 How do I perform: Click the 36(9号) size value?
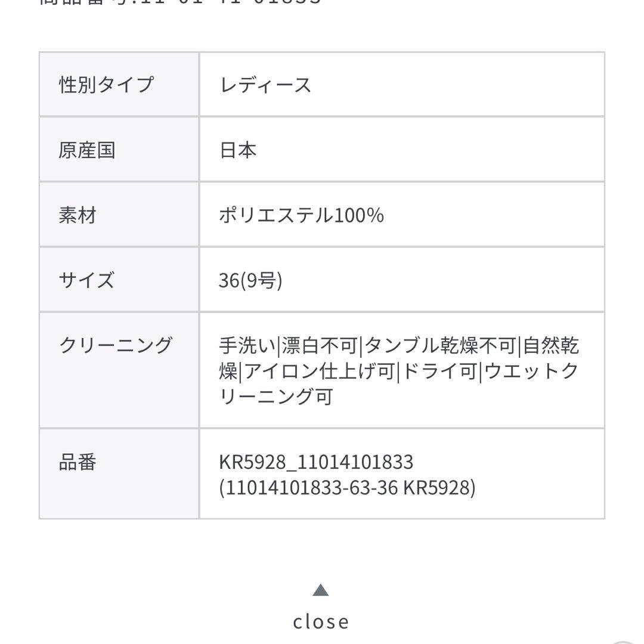[249, 278]
